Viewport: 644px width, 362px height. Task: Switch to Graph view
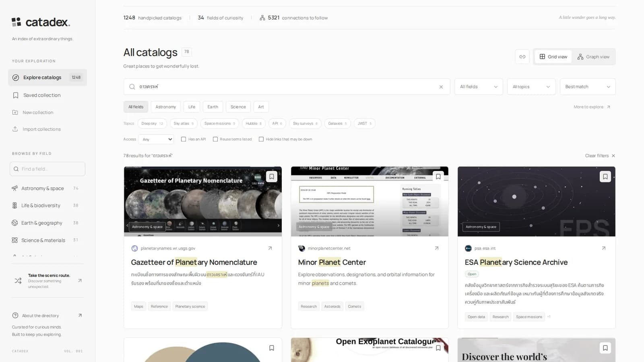tap(594, 57)
